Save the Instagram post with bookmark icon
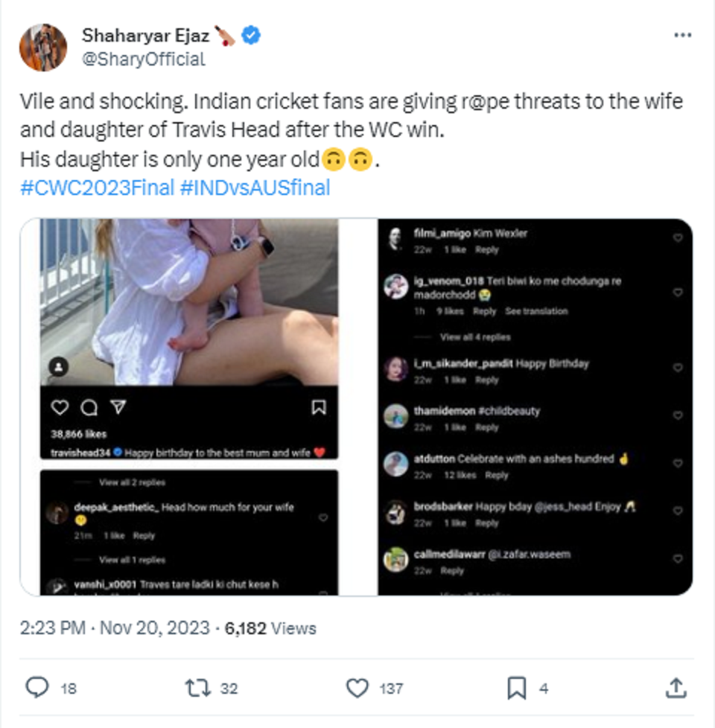Screen dimensions: 715x728 tap(319, 407)
